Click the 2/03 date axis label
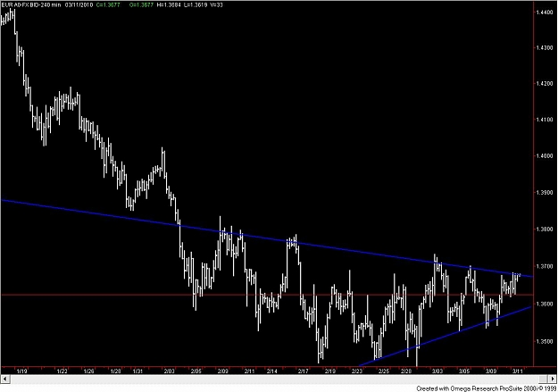This screenshot has width=558, height=392. tap(169, 371)
